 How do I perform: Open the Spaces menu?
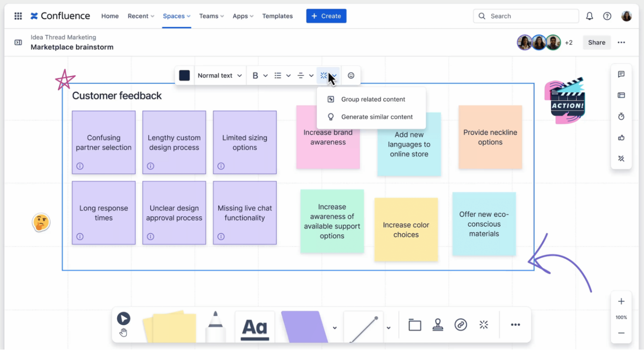[177, 16]
